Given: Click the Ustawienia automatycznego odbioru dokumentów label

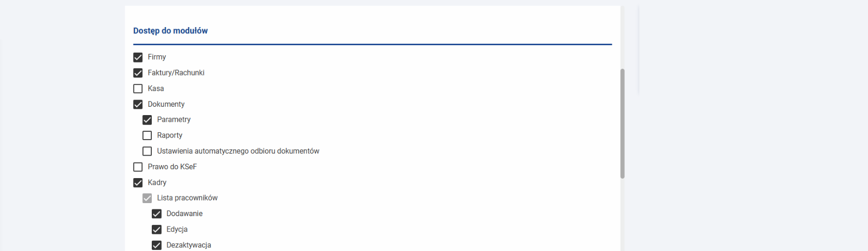Looking at the screenshot, I should [x=238, y=151].
